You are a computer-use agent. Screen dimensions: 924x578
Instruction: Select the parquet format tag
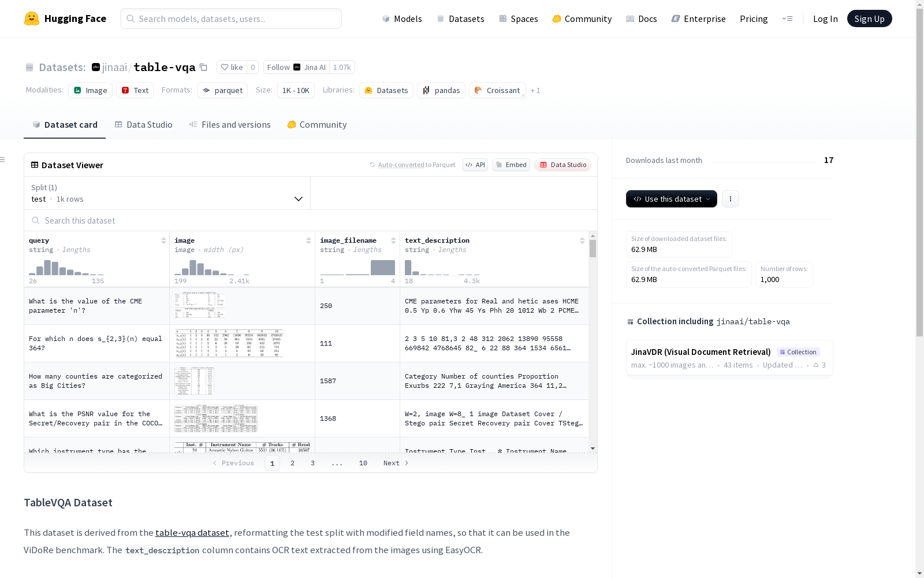tap(222, 90)
